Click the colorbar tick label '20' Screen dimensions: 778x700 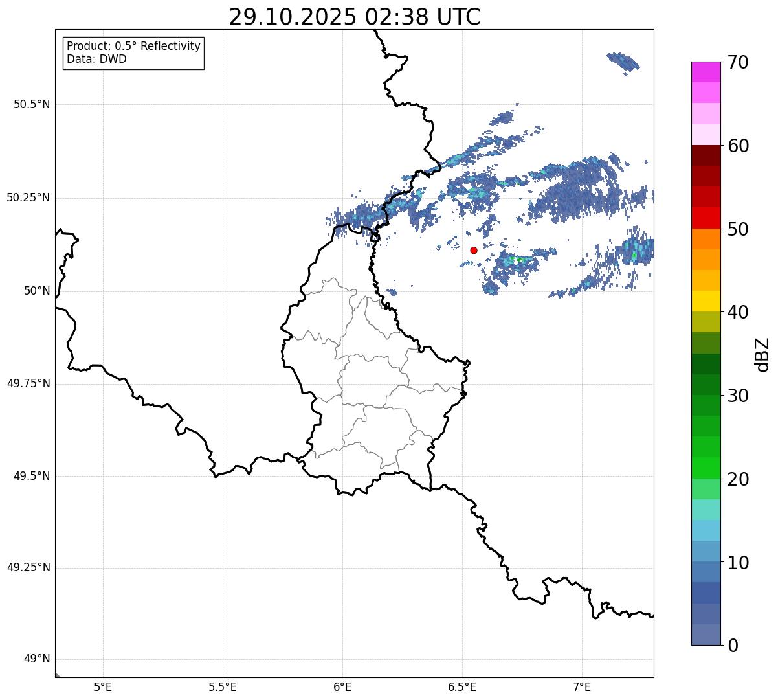(x=738, y=479)
